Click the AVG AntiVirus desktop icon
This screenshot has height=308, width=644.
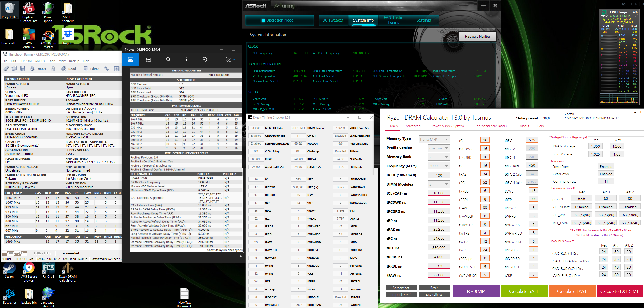pyautogui.click(x=29, y=38)
